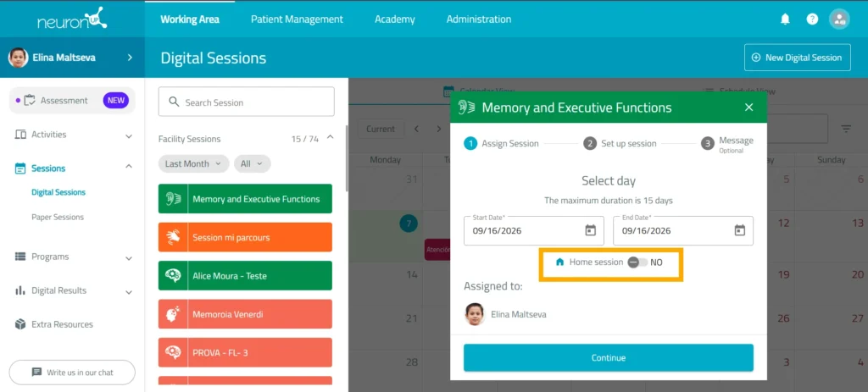Click the Session mi parcours hand icon

pyautogui.click(x=173, y=237)
